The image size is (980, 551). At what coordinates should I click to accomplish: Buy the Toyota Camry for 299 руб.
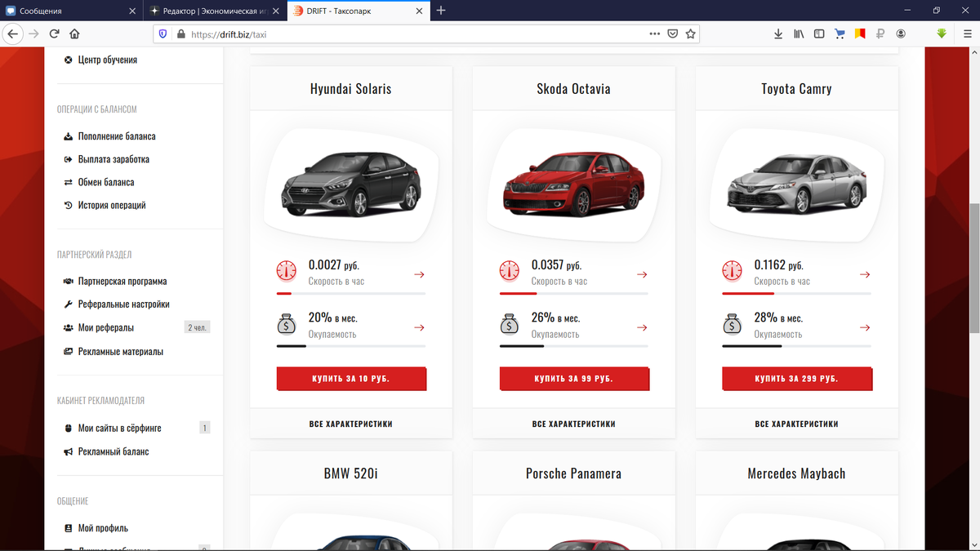coord(797,379)
